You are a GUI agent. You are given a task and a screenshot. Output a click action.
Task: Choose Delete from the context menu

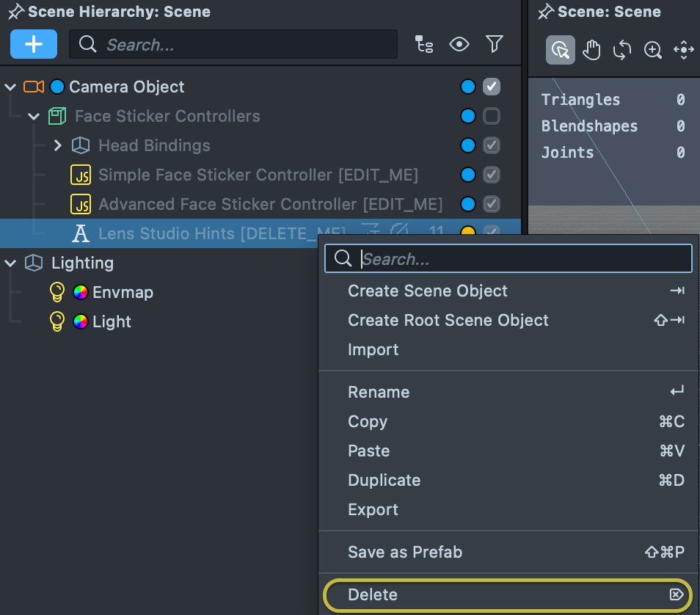[x=373, y=594]
